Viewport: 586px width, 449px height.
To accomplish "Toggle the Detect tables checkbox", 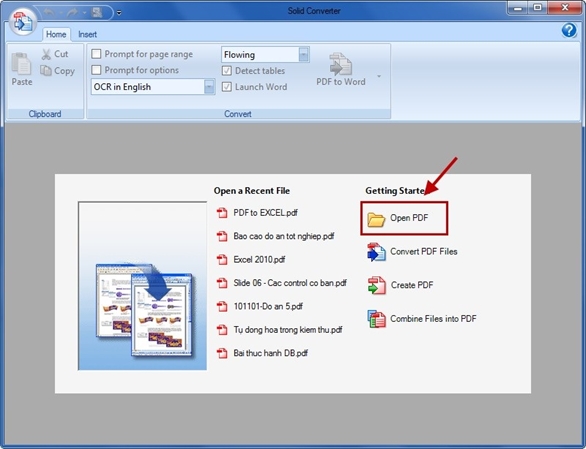I will [x=226, y=71].
